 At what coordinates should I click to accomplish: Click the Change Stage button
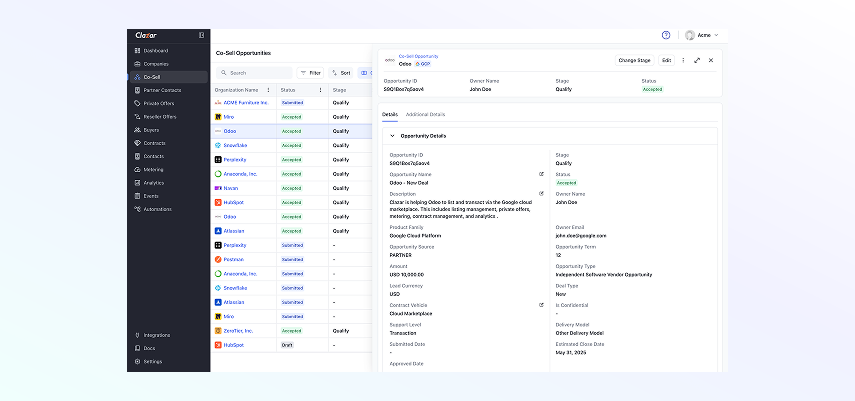(635, 60)
